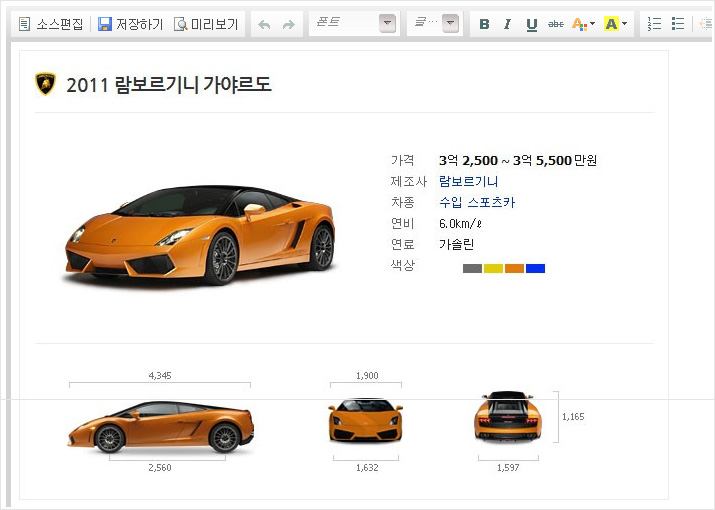Viewport: 715px width, 510px height.
Task: Click the 4,345 length dimension
Action: pyautogui.click(x=160, y=376)
